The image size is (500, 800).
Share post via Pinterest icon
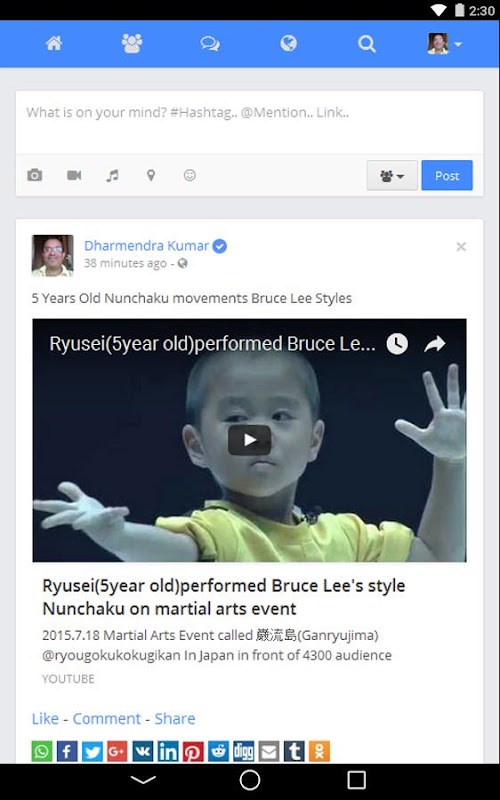pyautogui.click(x=193, y=752)
